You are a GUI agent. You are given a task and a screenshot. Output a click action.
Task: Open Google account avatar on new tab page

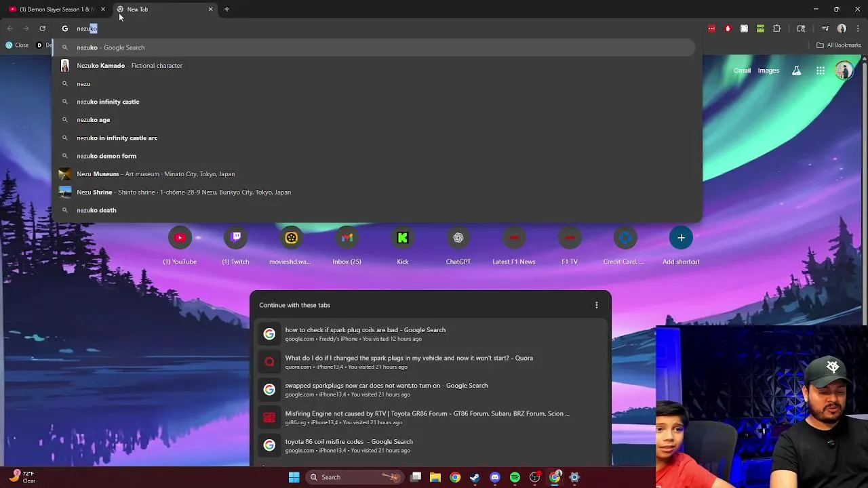[844, 70]
